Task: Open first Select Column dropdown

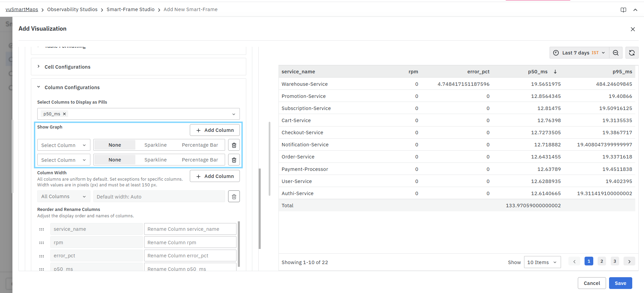Action: [x=64, y=145]
